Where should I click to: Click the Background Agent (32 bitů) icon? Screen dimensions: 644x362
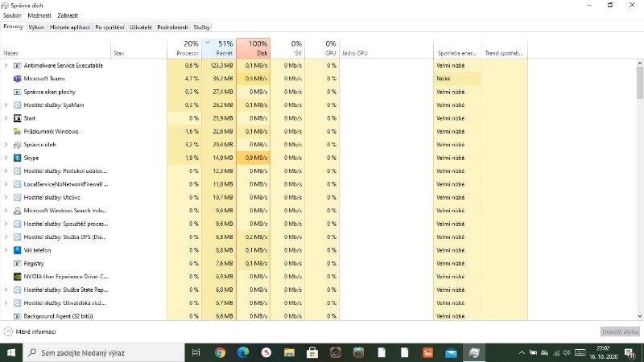point(17,316)
